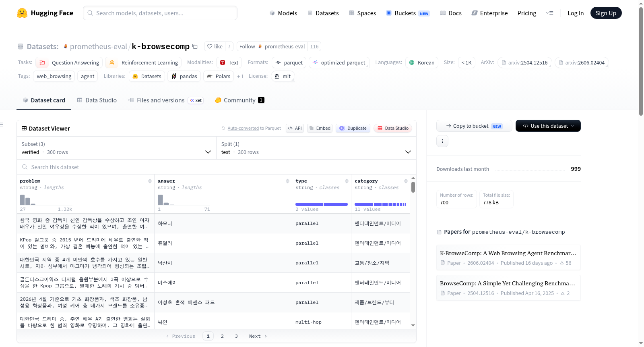Open the K-BrowseComp paper card
Image resolution: width=644 pixels, height=347 pixels.
coord(508,258)
